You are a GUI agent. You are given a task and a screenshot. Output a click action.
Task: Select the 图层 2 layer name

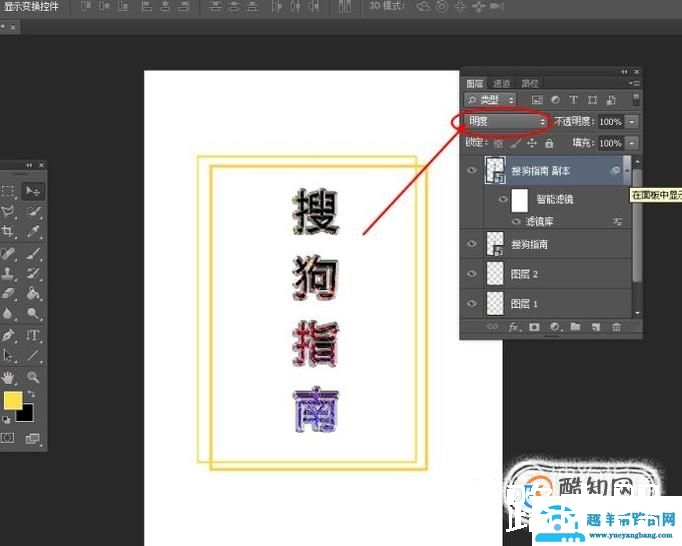(x=524, y=274)
